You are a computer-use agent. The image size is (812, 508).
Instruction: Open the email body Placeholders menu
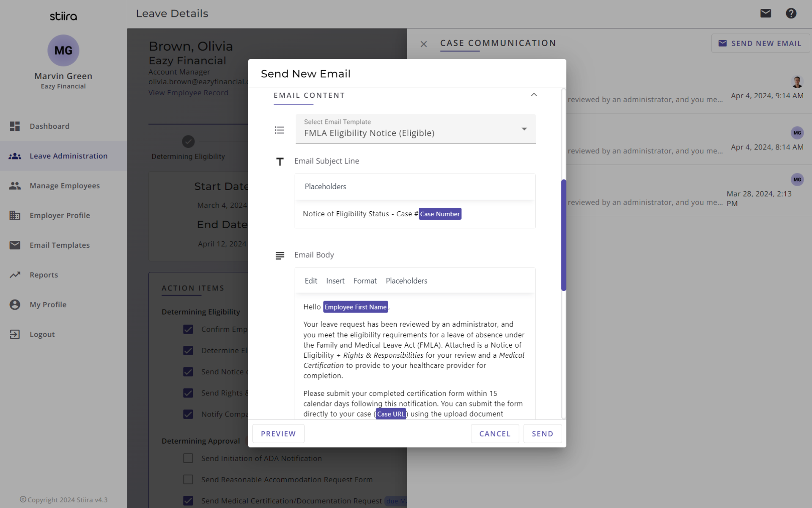406,281
